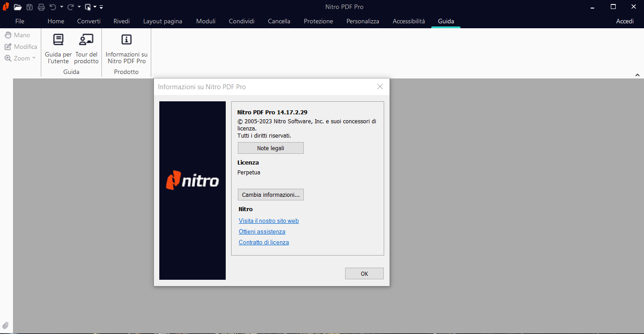
Task: Click the Print icon in quick access
Action: [41, 7]
